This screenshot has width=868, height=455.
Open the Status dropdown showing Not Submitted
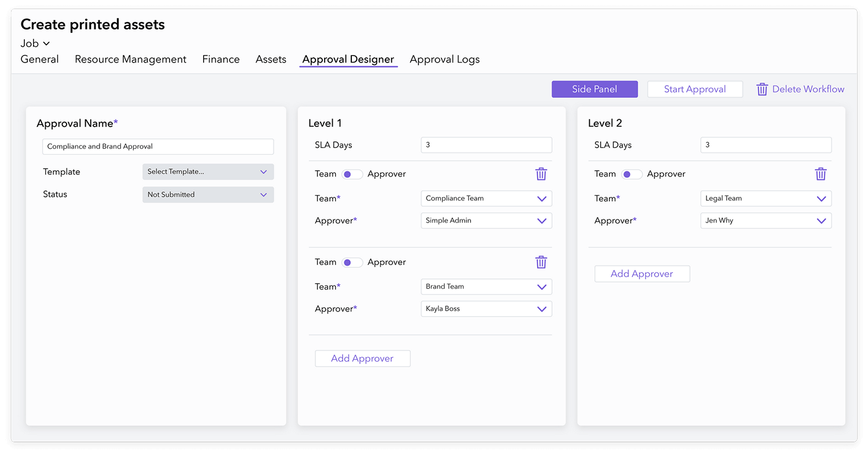[208, 195]
